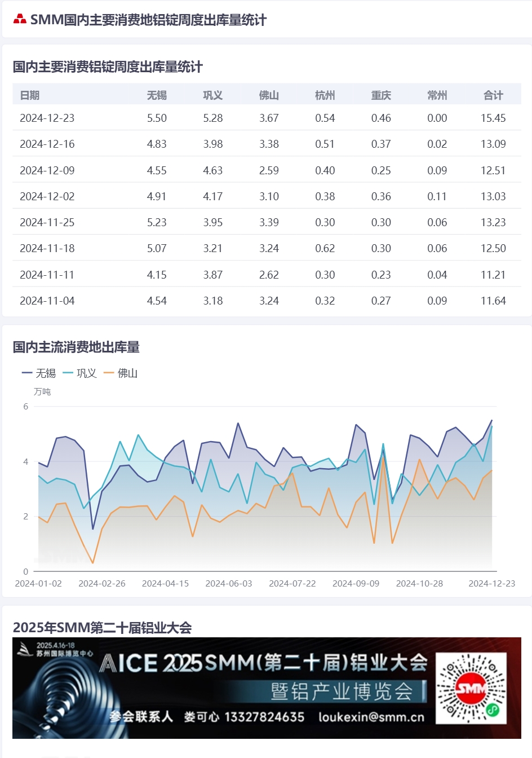Click the 巩义 column header in table
Screen dimensions: 532x758
[x=213, y=95]
